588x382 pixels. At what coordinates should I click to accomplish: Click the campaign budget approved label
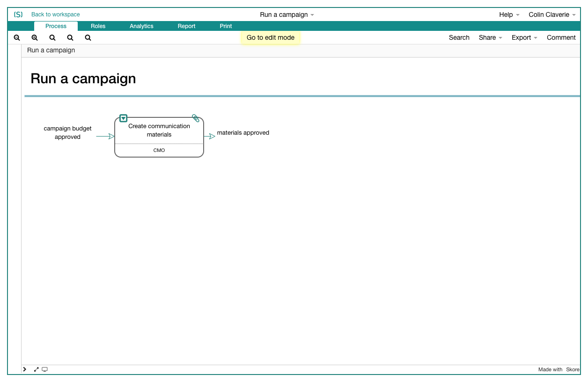click(68, 133)
